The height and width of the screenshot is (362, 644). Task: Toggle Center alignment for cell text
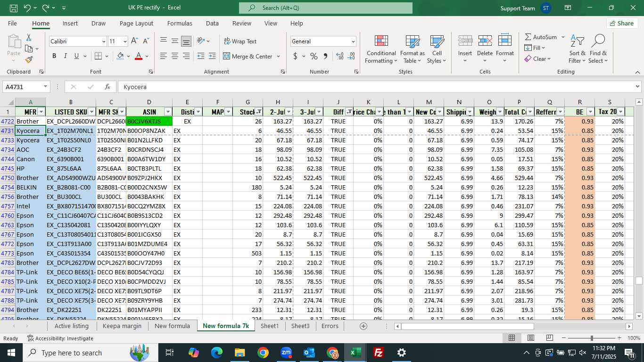[x=175, y=56]
